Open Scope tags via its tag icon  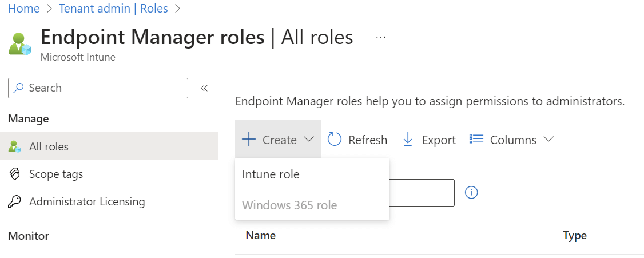tap(15, 174)
